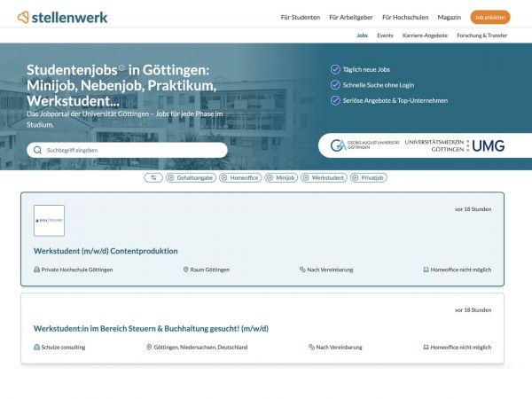This screenshot has width=532, height=399.
Task: Switch to the Events tab
Action: [385, 35]
